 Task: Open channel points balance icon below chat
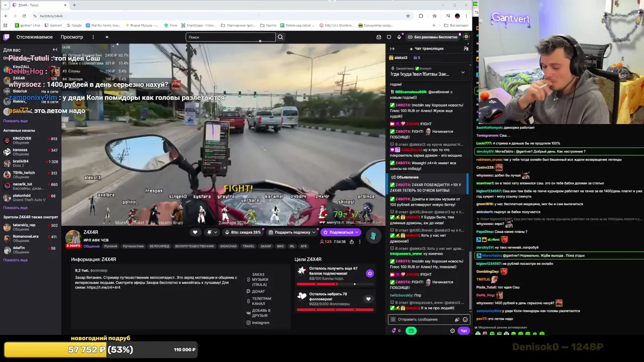coord(396,331)
